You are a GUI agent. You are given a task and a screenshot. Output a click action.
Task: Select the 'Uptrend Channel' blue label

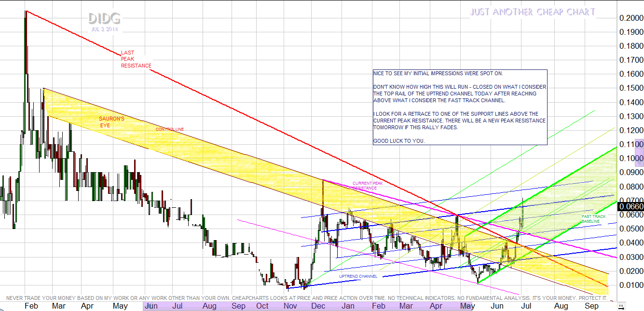[358, 276]
